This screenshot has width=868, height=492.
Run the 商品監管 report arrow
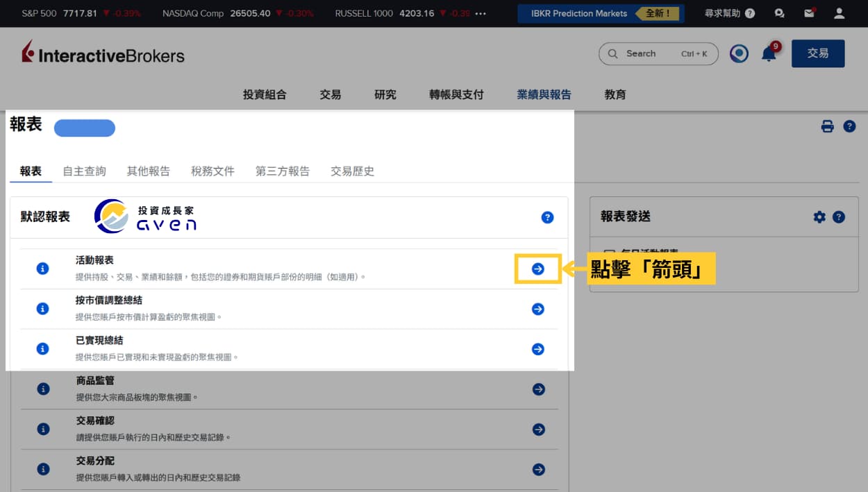[538, 389]
